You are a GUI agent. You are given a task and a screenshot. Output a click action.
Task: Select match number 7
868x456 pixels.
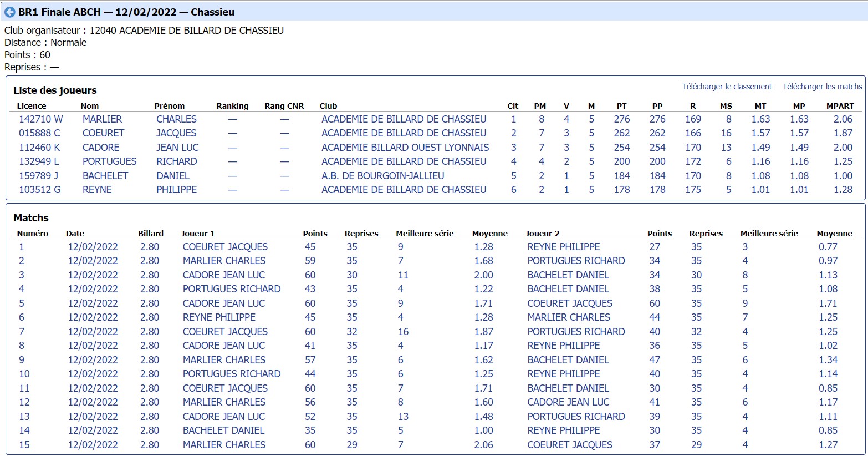22,332
